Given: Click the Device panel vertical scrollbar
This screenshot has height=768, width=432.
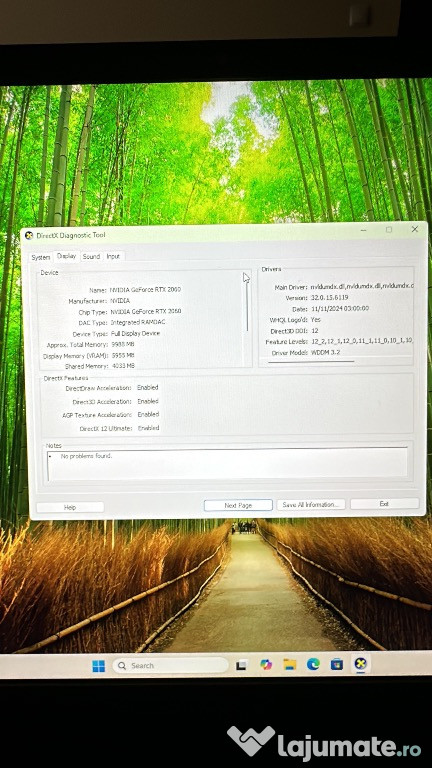Looking at the screenshot, I should pyautogui.click(x=247, y=318).
